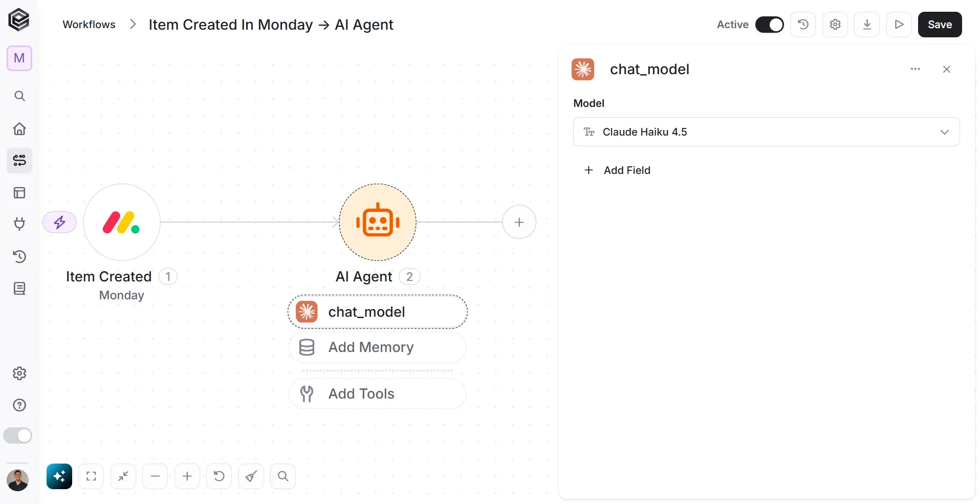This screenshot has width=980, height=504.
Task: Open the Workflows icon in sidebar
Action: (19, 161)
